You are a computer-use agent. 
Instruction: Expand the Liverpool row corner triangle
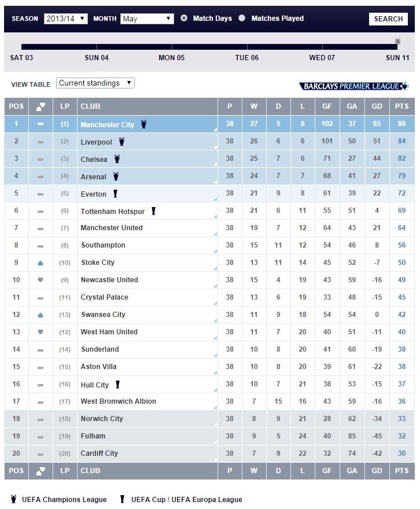[x=215, y=147]
